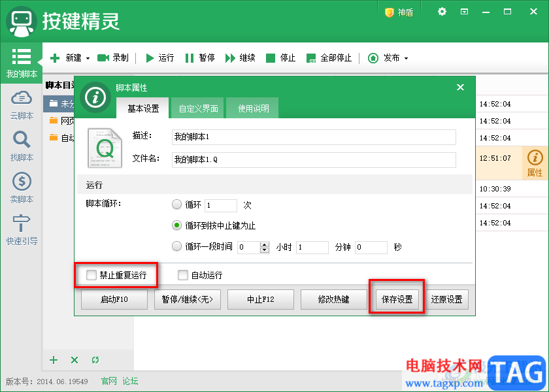Click the 分钟 minutes field
This screenshot has width=549, height=392.
click(312, 247)
